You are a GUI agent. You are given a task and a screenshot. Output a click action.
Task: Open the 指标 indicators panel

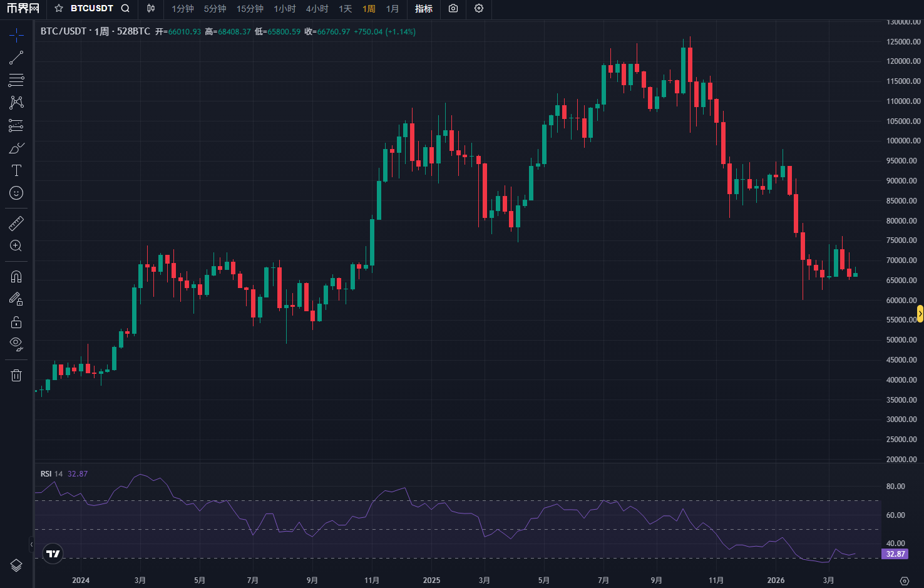pyautogui.click(x=424, y=9)
